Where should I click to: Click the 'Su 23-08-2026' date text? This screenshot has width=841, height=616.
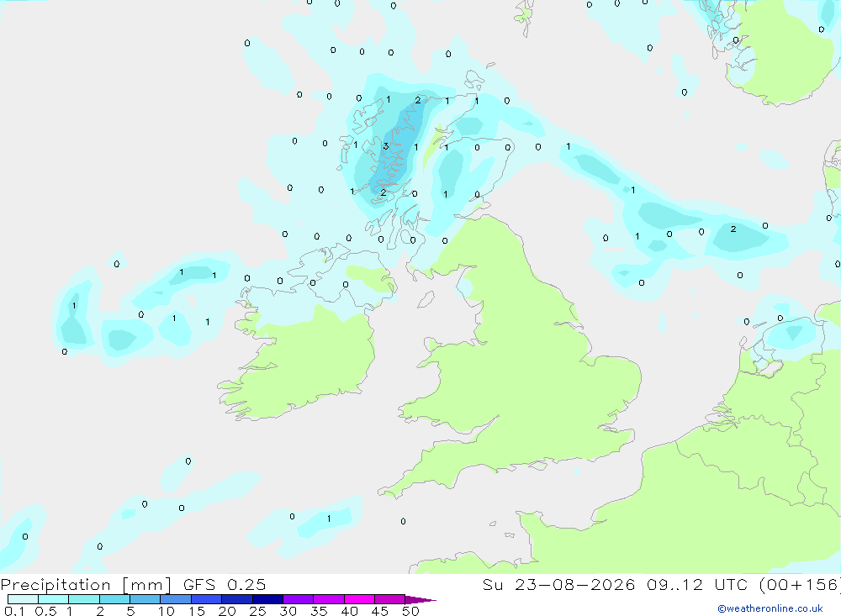pos(558,584)
